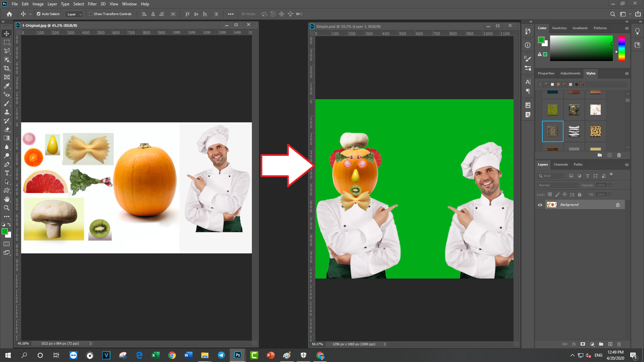This screenshot has height=362, width=644.
Task: Open the Auto-Select Layer dropdown
Action: coord(74,14)
